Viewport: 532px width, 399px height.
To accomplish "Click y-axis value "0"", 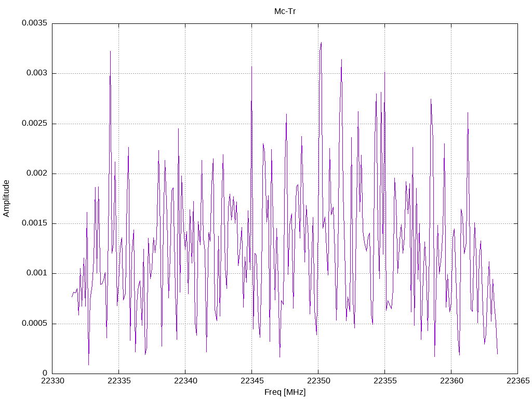I will coord(45,373).
